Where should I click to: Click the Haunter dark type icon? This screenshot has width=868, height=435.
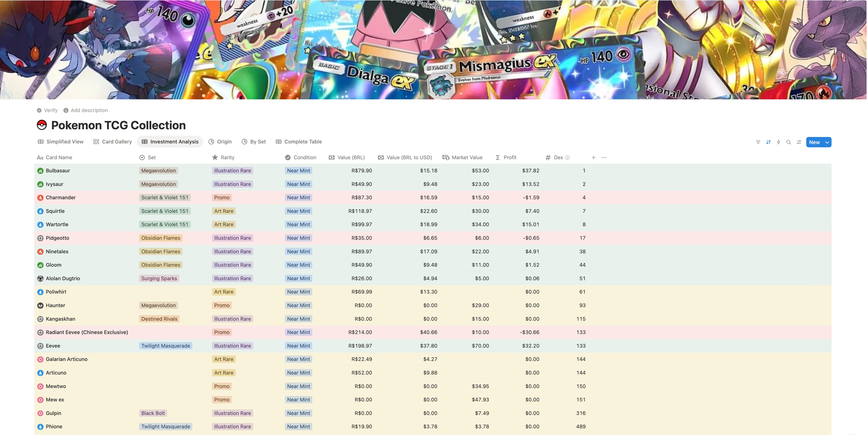(41, 305)
